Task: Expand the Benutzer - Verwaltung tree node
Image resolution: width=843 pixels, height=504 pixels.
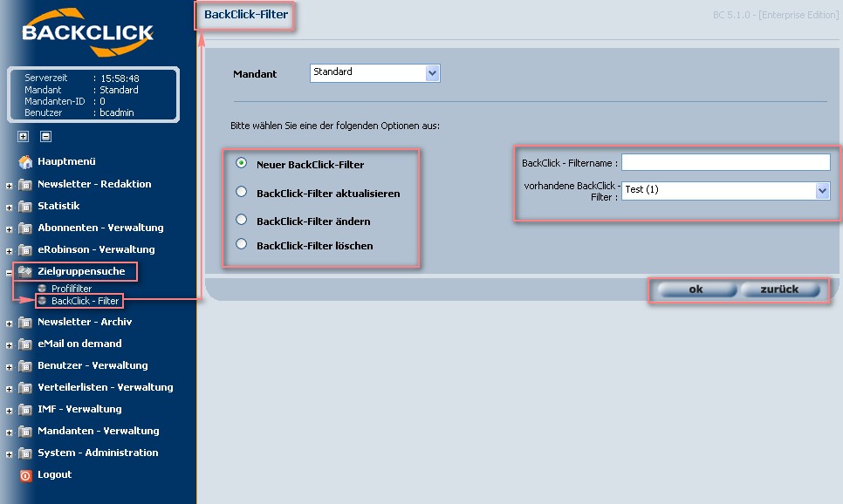Action: [x=9, y=367]
